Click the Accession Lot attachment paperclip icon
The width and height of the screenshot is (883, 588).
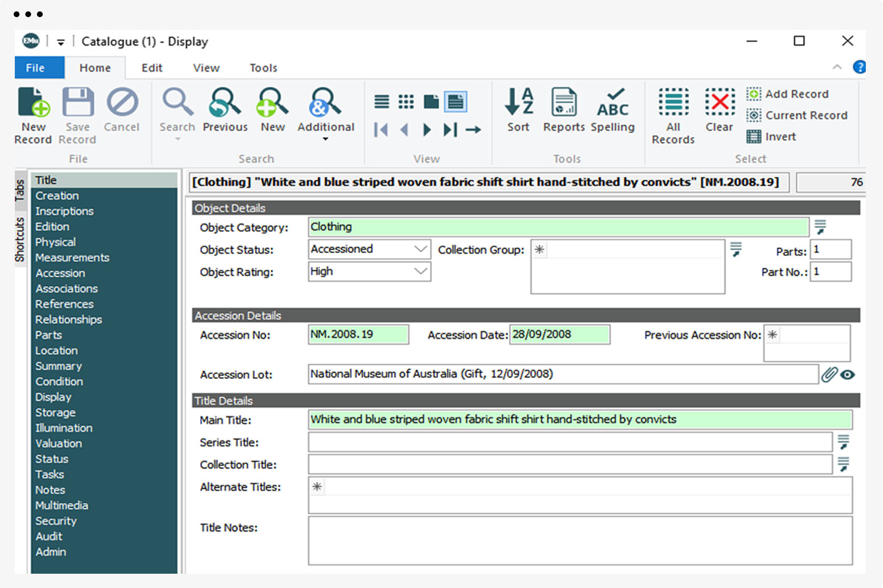829,374
